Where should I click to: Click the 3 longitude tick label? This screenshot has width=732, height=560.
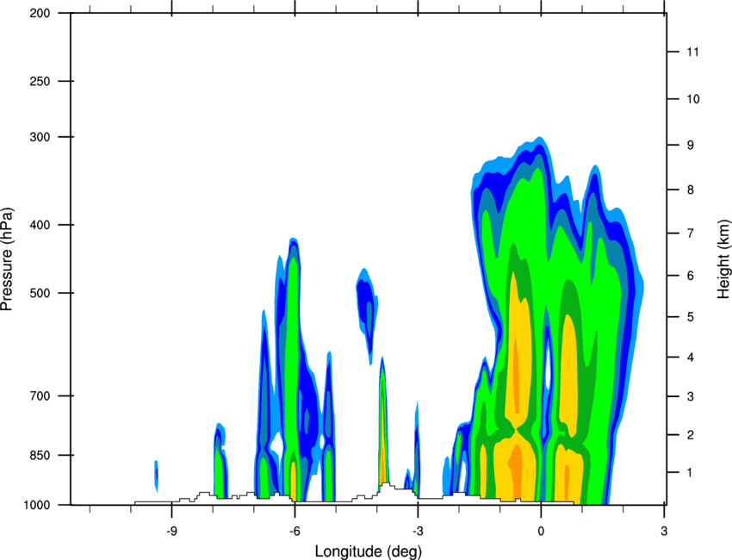(664, 531)
